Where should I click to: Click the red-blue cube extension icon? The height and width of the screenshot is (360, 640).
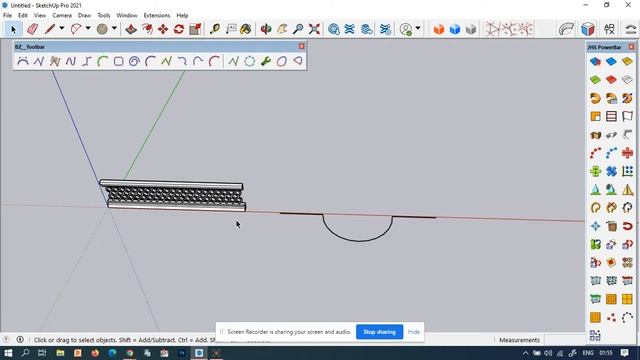coord(588,29)
